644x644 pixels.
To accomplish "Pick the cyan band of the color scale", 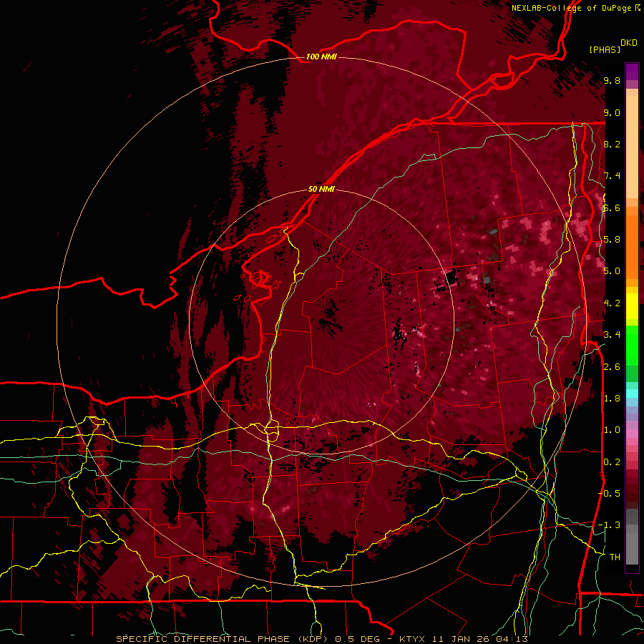I will tap(632, 393).
